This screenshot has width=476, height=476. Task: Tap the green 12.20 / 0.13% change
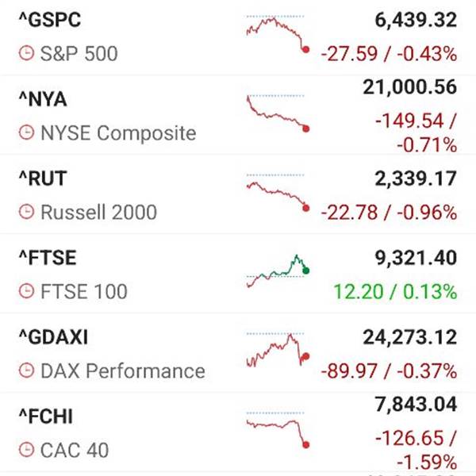coord(395,291)
